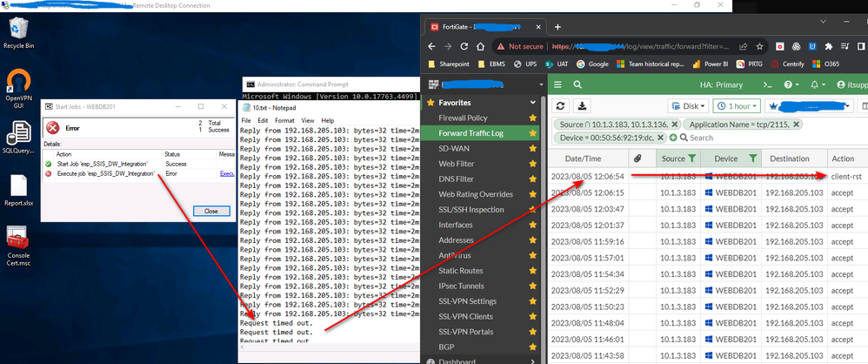Open Notepad Format menu
Image resolution: width=868 pixels, height=364 pixels.
284,120
